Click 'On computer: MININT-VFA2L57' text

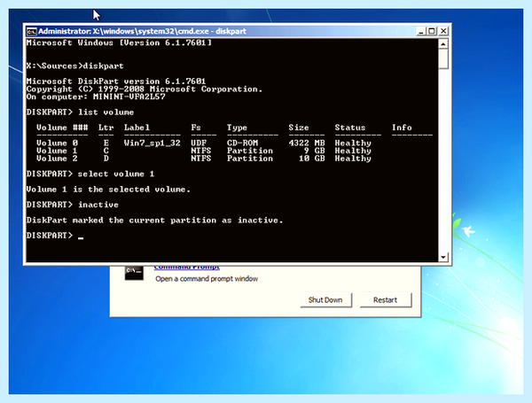96,97
